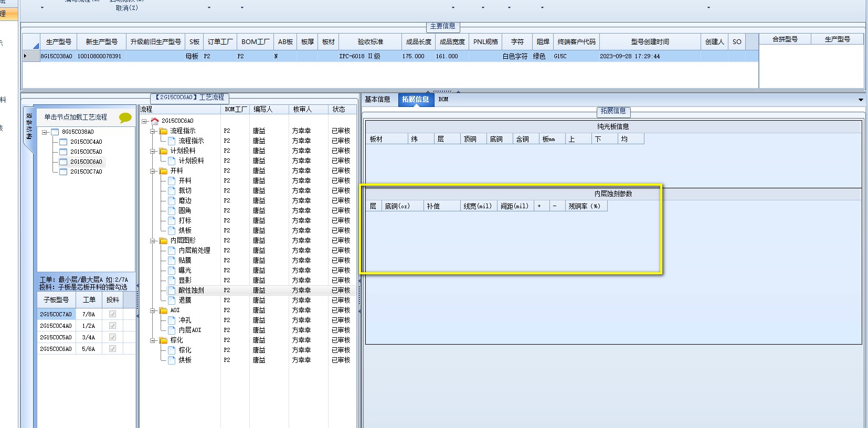Click the 裁切 document icon
The width and height of the screenshot is (868, 428).
click(172, 190)
